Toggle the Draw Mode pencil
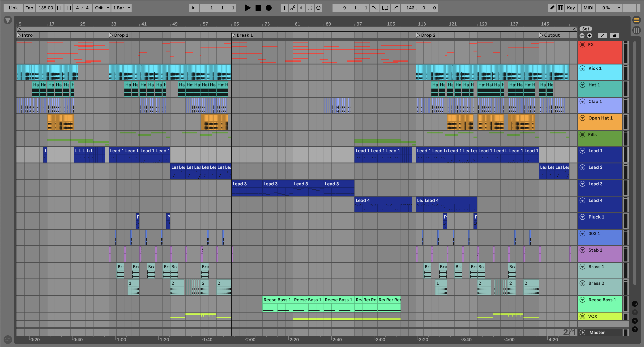This screenshot has height=347, width=644. [x=552, y=8]
